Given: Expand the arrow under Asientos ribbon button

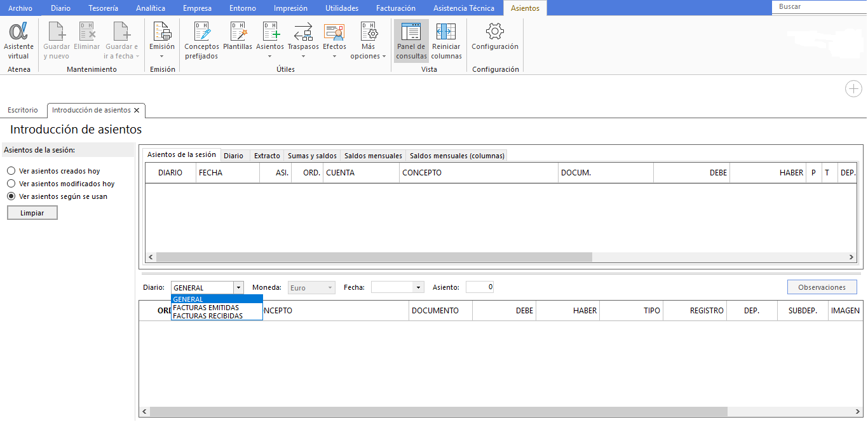Looking at the screenshot, I should coord(270,56).
